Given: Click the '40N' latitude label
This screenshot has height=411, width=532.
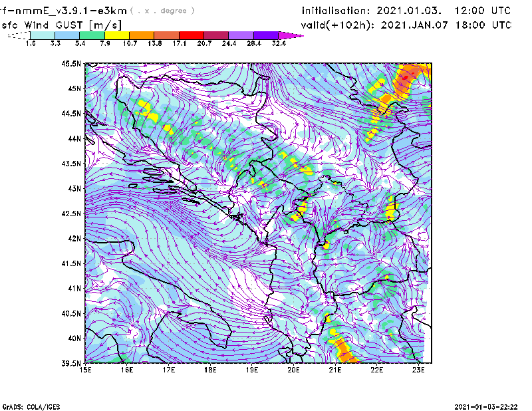Looking at the screenshot, I should click(x=74, y=339).
